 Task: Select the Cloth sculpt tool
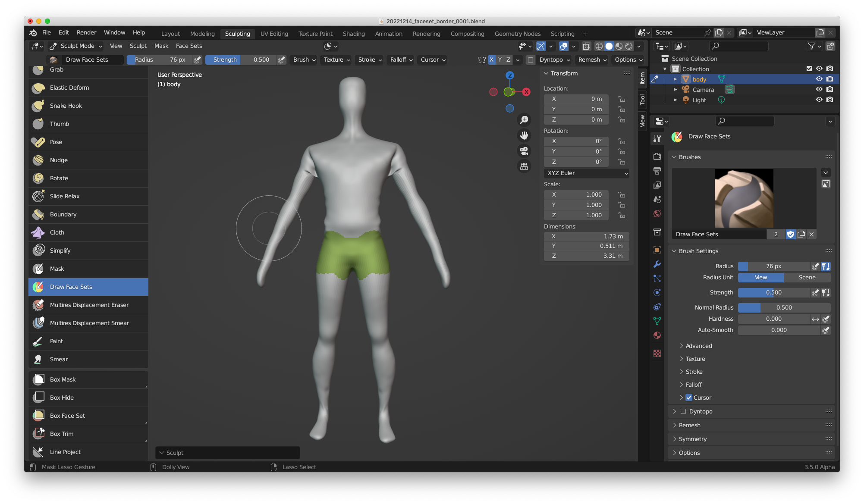pyautogui.click(x=56, y=232)
